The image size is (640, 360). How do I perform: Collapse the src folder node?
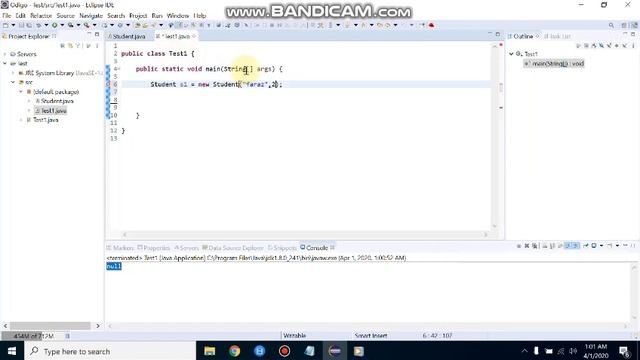point(13,82)
